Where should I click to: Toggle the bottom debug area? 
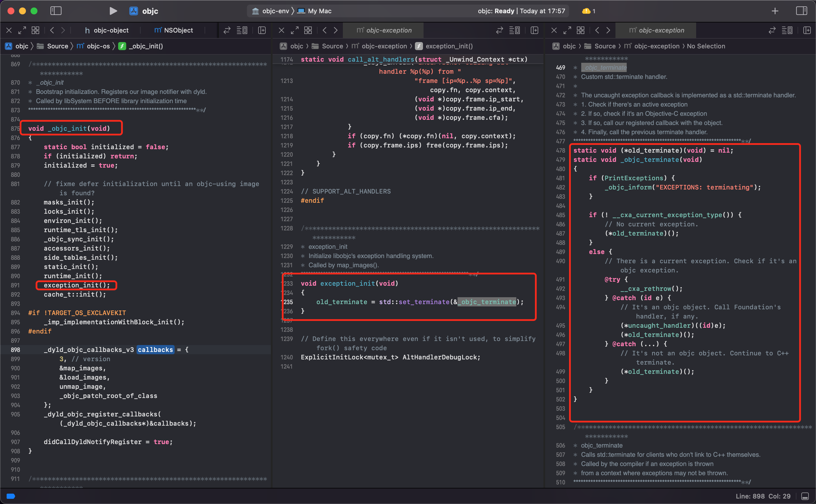tap(805, 496)
